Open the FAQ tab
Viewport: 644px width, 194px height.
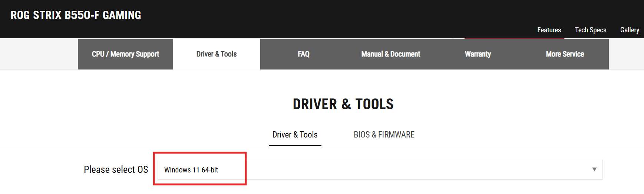304,54
